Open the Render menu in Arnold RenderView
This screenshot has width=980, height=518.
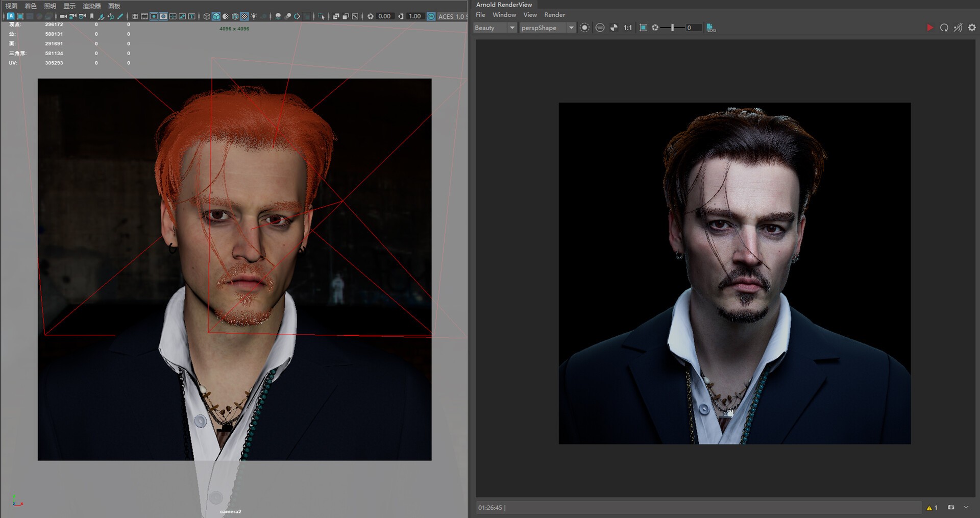554,15
